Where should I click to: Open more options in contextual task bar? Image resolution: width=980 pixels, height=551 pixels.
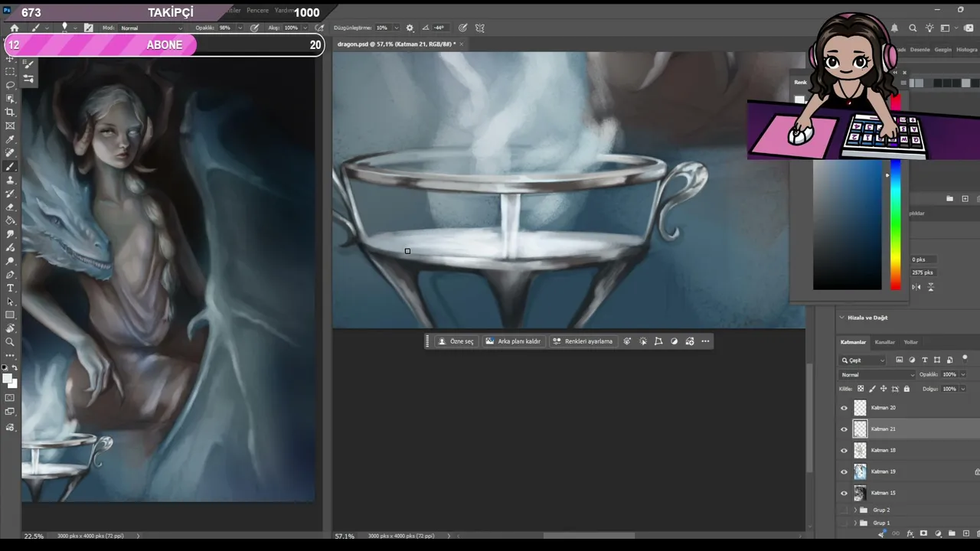(705, 341)
